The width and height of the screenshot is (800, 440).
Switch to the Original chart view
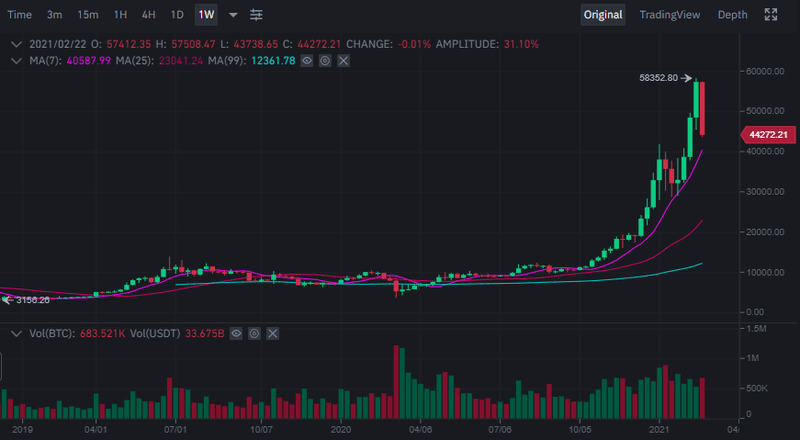(x=603, y=15)
